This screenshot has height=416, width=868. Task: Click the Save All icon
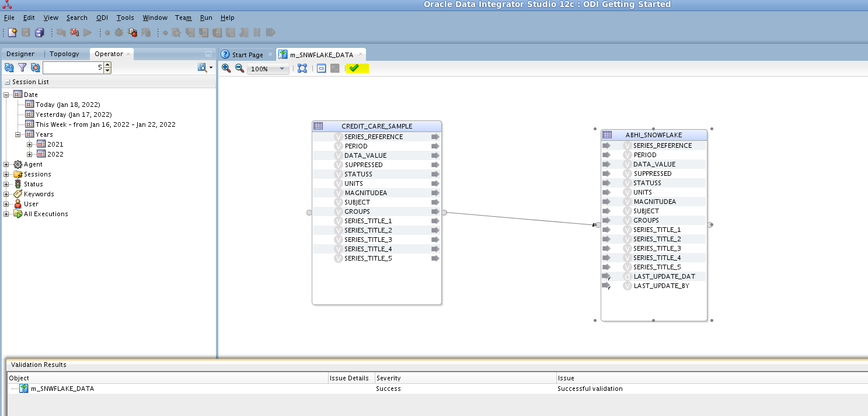[40, 33]
